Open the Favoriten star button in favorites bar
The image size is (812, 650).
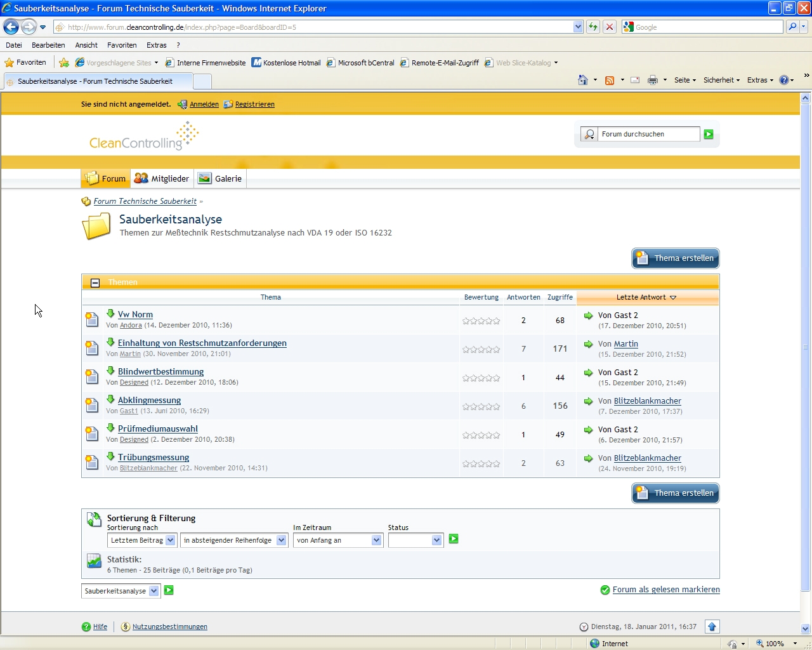[x=25, y=63]
